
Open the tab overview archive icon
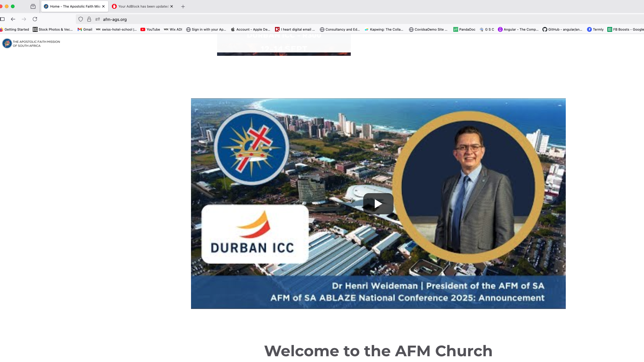tap(33, 6)
